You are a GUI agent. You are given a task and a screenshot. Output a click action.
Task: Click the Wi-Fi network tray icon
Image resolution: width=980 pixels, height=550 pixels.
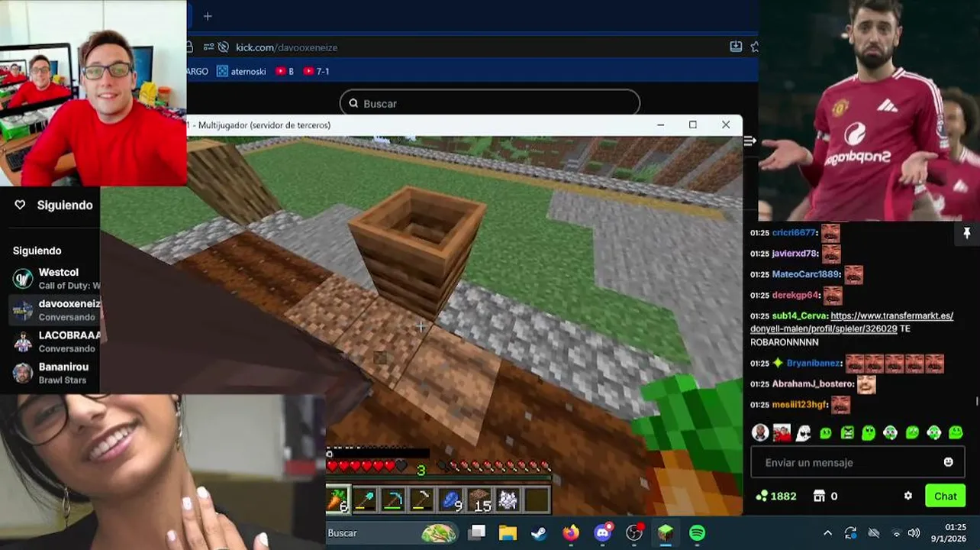pos(896,532)
